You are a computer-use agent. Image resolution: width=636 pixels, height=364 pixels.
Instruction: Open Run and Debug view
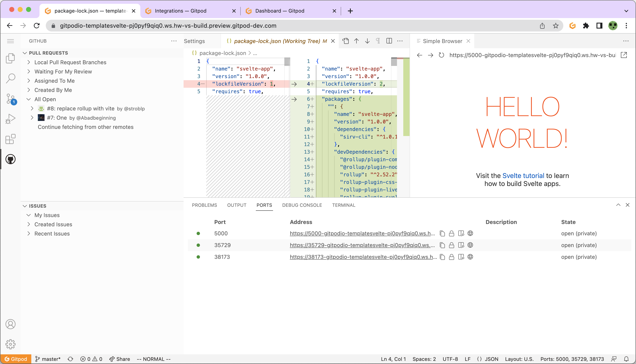[11, 119]
